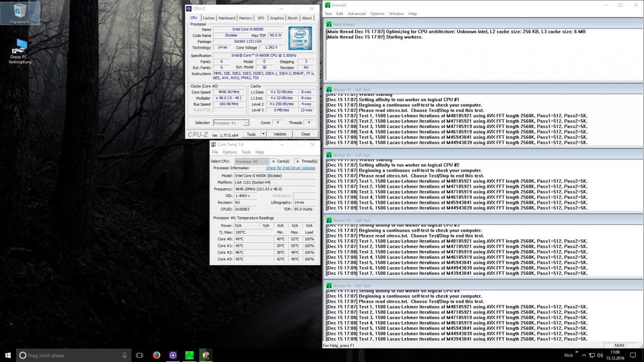
Task: Open the Prime95 Window menu
Action: click(396, 14)
